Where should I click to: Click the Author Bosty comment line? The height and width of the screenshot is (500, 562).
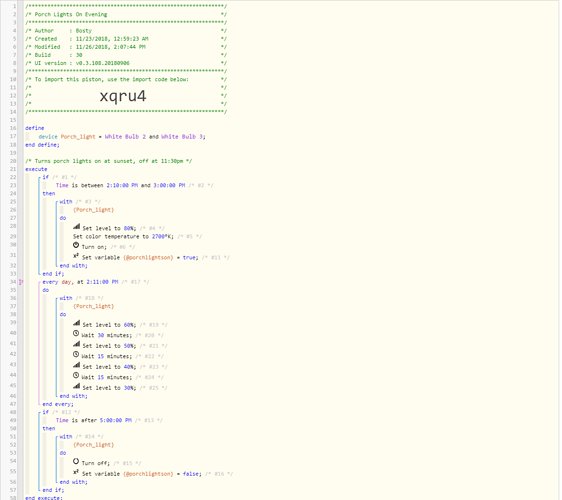pos(126,31)
